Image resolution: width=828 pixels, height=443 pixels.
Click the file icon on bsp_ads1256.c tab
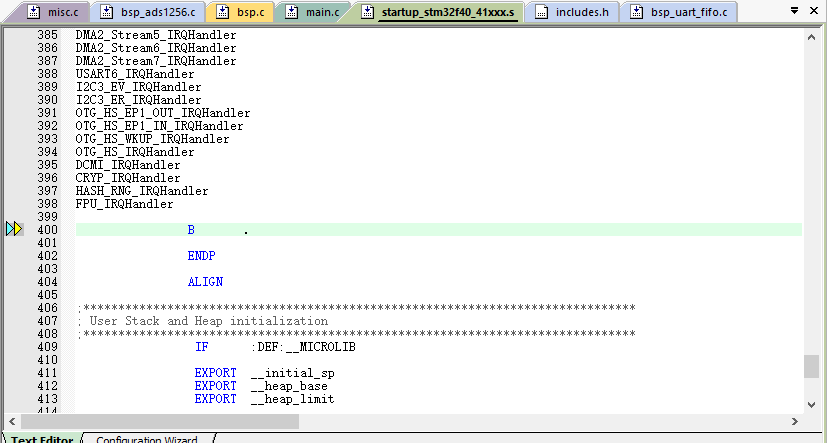pyautogui.click(x=107, y=12)
